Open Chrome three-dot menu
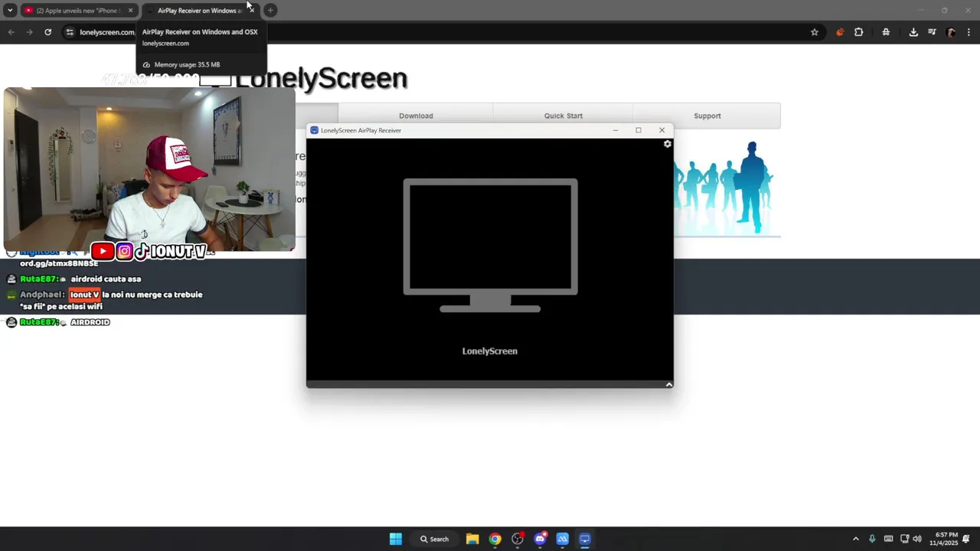980x551 pixels. click(x=969, y=32)
